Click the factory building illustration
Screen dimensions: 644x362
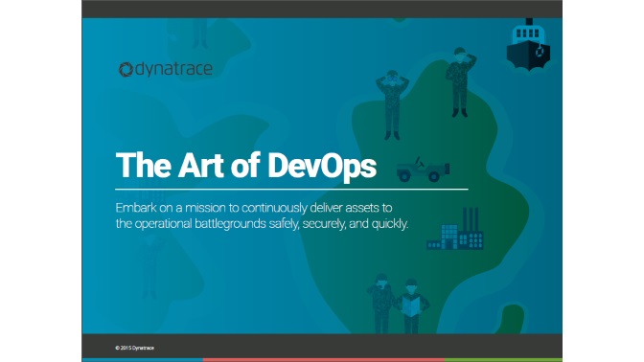click(x=455, y=229)
